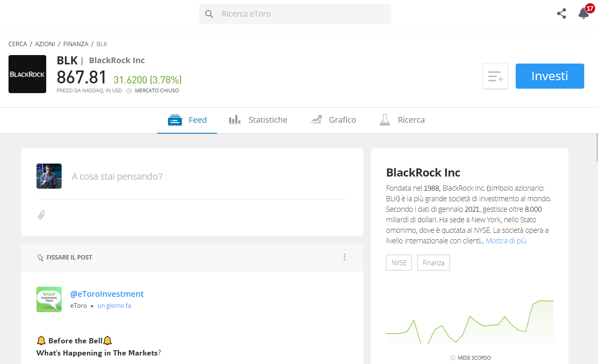Click the monthly price mini chart

(469, 322)
